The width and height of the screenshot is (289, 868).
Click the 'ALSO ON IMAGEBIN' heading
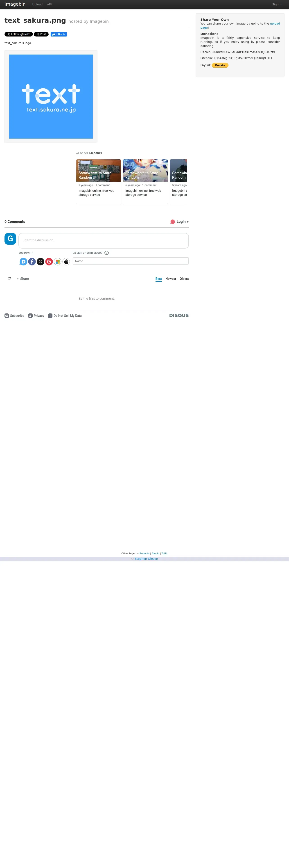click(89, 153)
